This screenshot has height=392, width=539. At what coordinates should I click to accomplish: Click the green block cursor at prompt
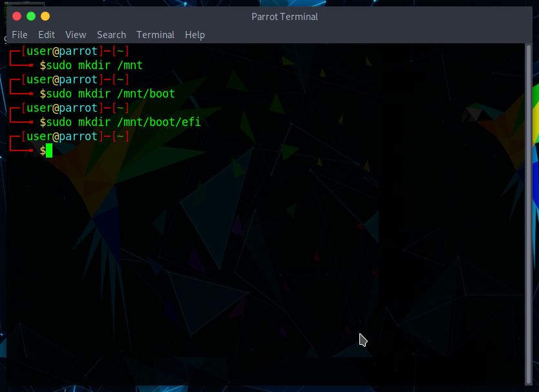coord(49,150)
